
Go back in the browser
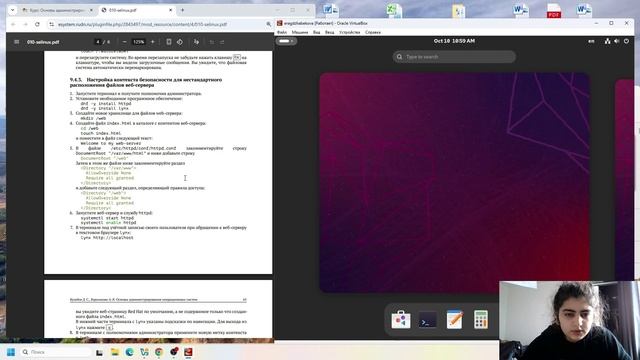13,24
